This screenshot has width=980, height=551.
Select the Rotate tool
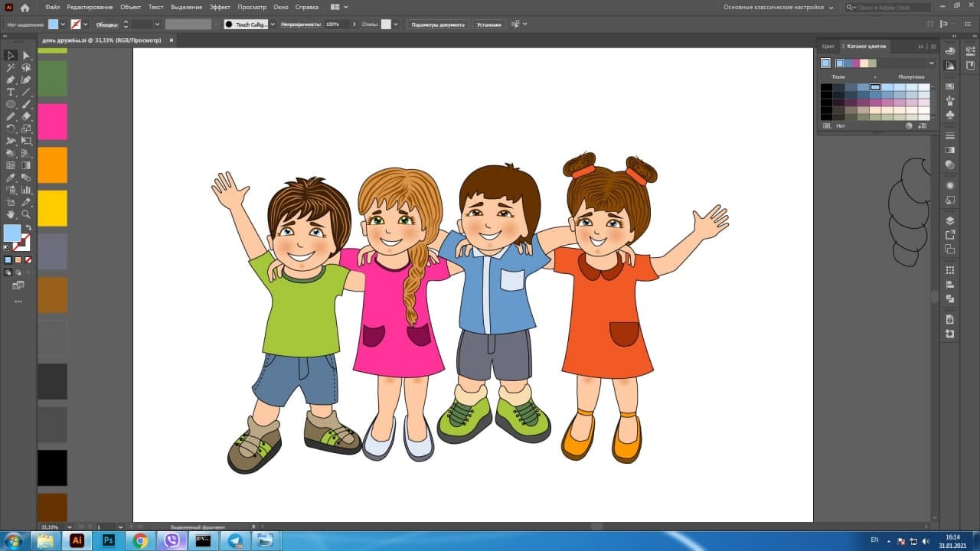coord(11,129)
